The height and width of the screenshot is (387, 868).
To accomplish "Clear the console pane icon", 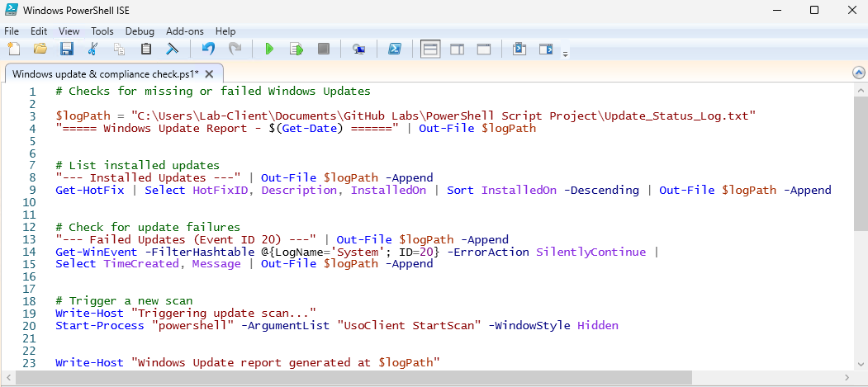I will (x=172, y=49).
